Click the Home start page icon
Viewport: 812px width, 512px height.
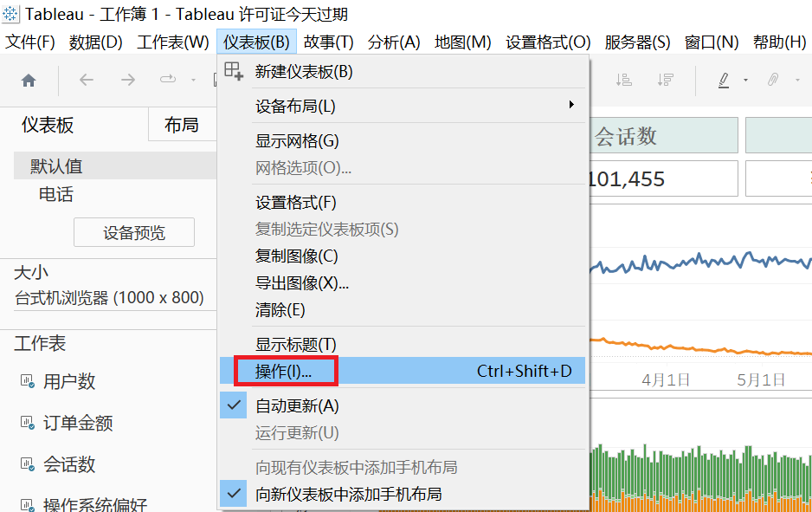(29, 81)
